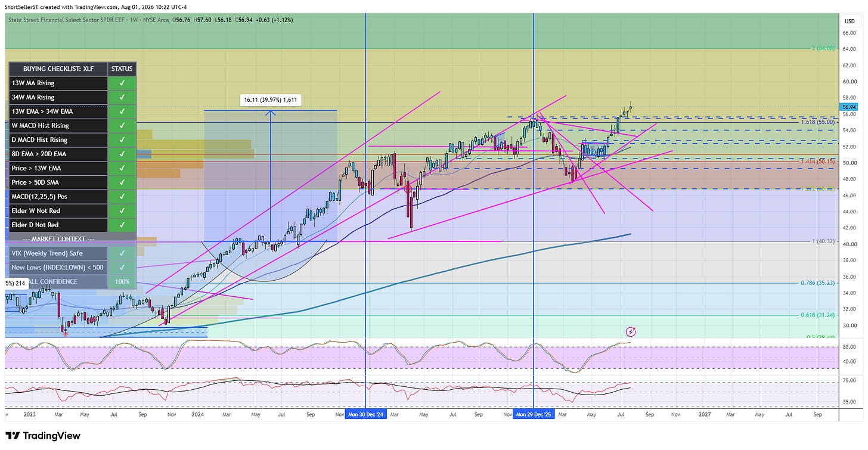Click the green checkmark beside Price > 50D SMA
Viewport: 868px width, 450px height.
(x=122, y=182)
